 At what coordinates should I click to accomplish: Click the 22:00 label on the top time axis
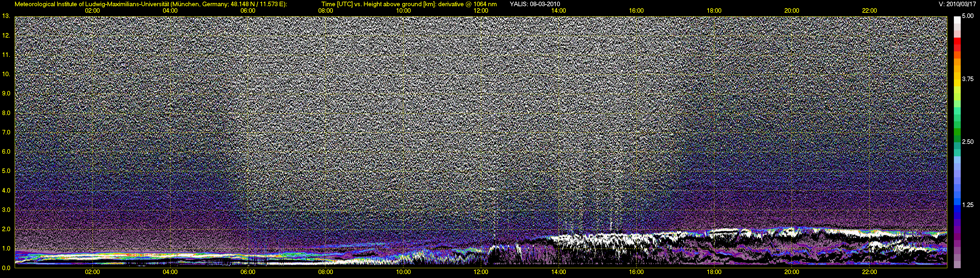(x=870, y=11)
